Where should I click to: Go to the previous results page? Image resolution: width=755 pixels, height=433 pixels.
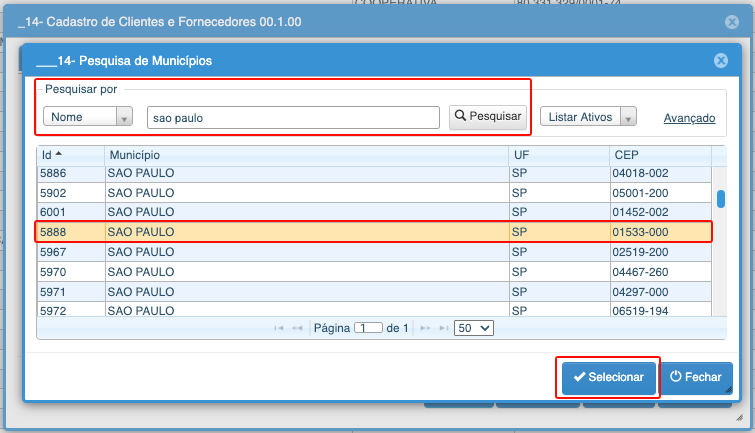tap(297, 328)
